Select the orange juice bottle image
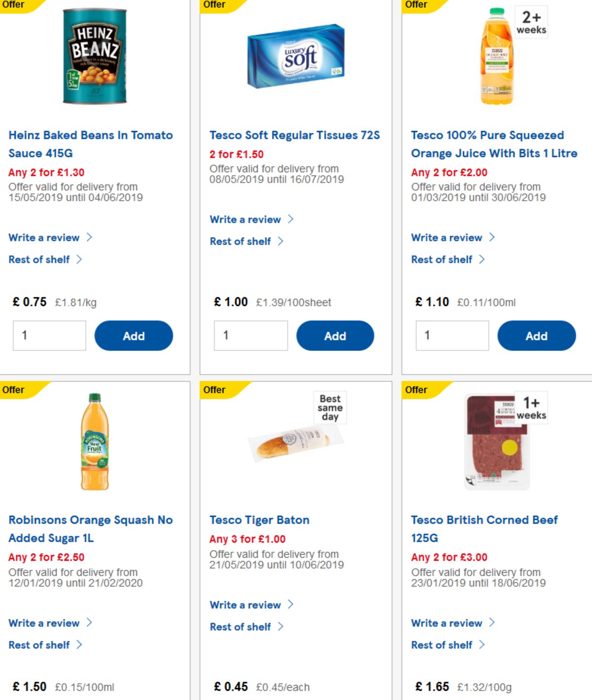The image size is (592, 700). point(493,59)
